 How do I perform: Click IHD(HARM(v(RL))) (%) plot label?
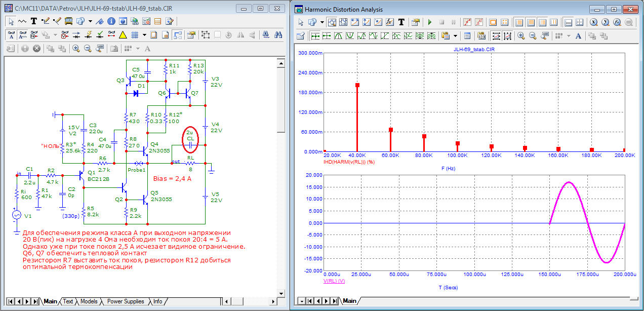(x=348, y=162)
